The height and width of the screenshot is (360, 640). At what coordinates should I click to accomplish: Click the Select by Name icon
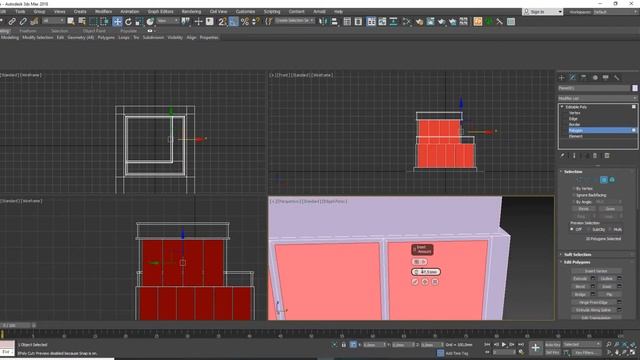pyautogui.click(x=82, y=22)
